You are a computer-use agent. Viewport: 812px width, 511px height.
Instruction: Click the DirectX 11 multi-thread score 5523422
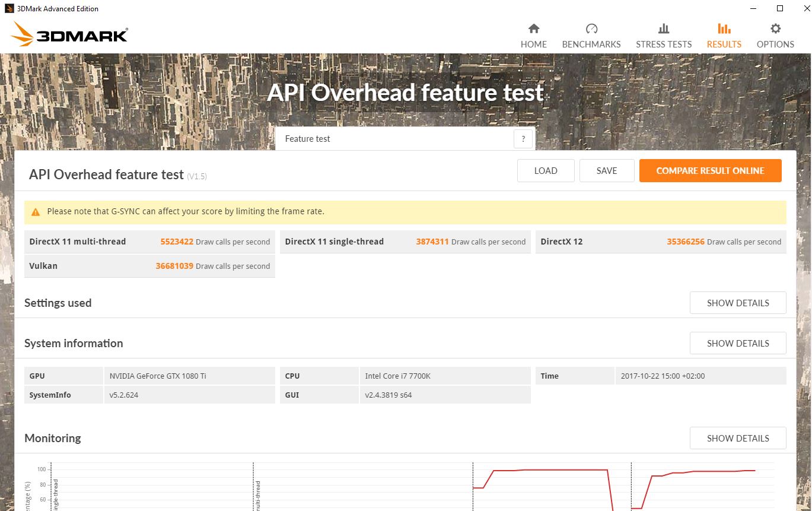pyautogui.click(x=177, y=242)
